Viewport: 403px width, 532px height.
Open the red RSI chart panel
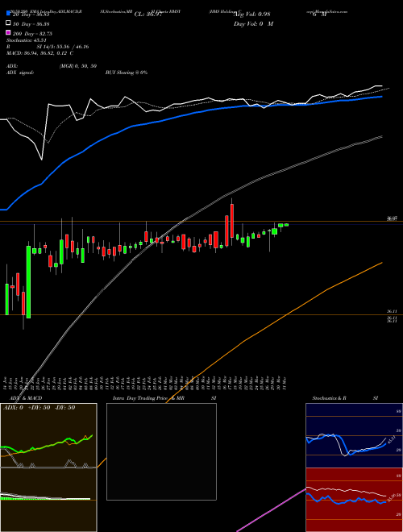tap(354, 500)
